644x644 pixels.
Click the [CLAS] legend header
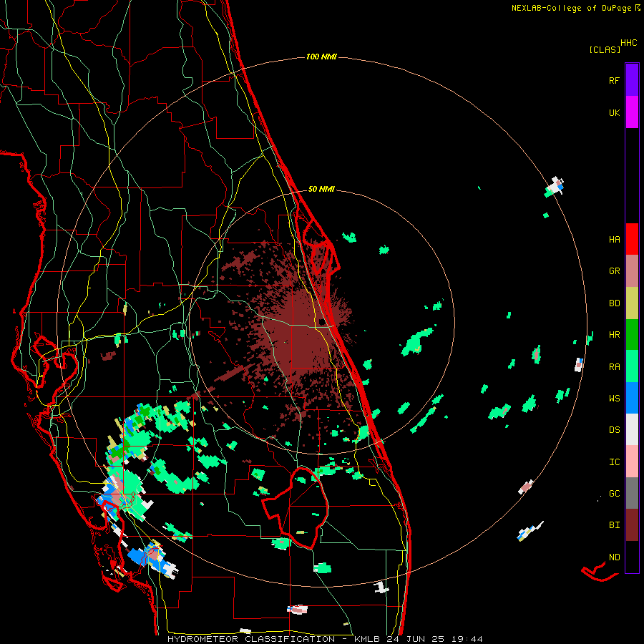(605, 49)
